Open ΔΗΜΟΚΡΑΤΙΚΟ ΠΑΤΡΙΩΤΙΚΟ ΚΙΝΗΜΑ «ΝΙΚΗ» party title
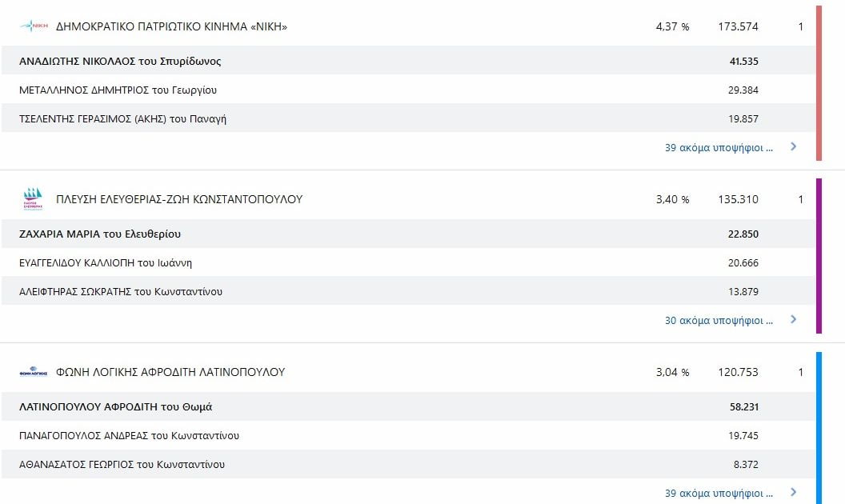The width and height of the screenshot is (845, 504). tap(171, 26)
